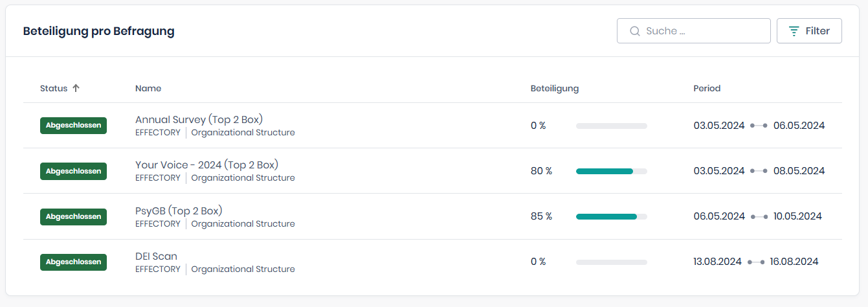Image resolution: width=868 pixels, height=307 pixels.
Task: Click the filter funnel icon
Action: coord(794,31)
